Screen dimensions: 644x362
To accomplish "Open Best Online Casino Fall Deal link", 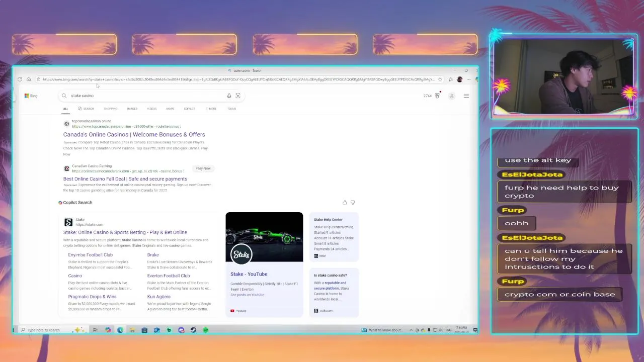I will point(125,179).
